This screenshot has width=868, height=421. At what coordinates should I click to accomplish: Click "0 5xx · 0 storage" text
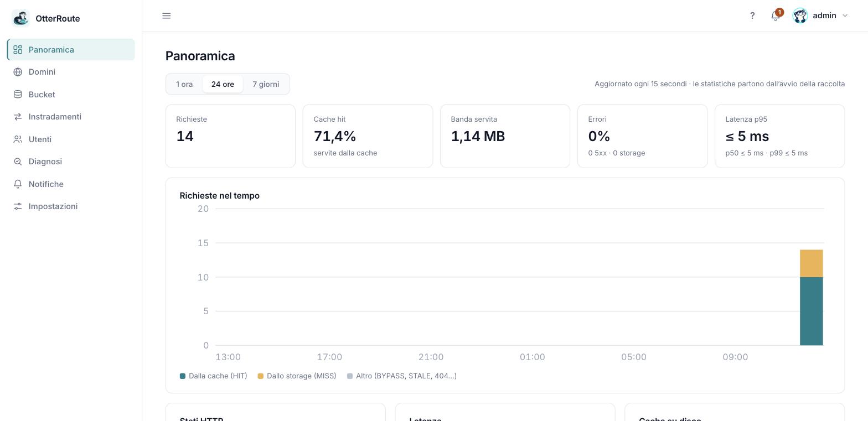617,153
